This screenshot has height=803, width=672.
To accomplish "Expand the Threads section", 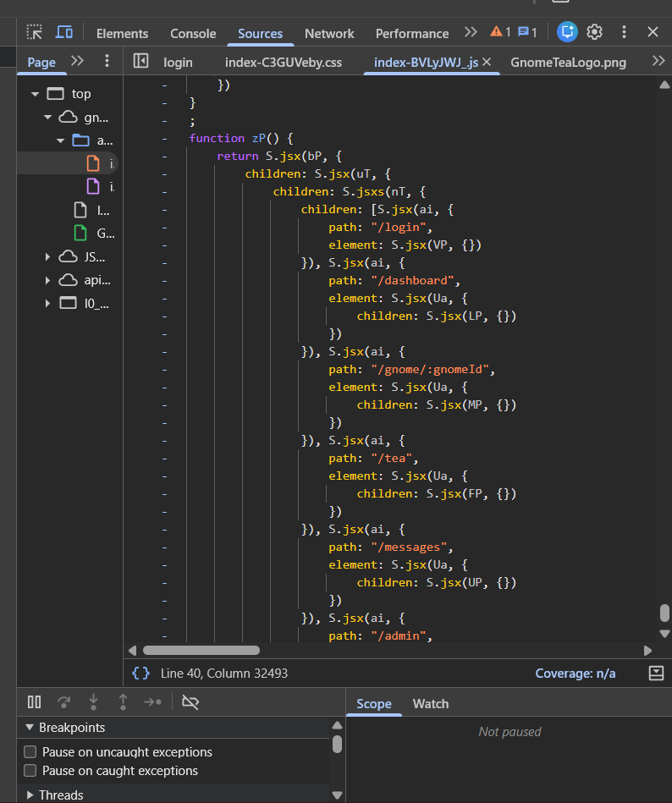I will coord(30,795).
